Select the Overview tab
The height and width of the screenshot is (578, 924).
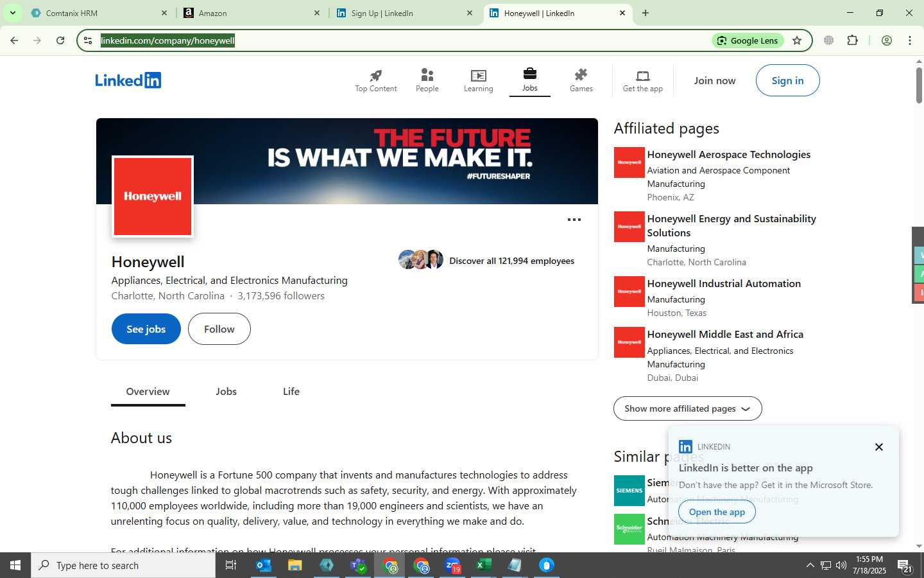click(x=148, y=392)
